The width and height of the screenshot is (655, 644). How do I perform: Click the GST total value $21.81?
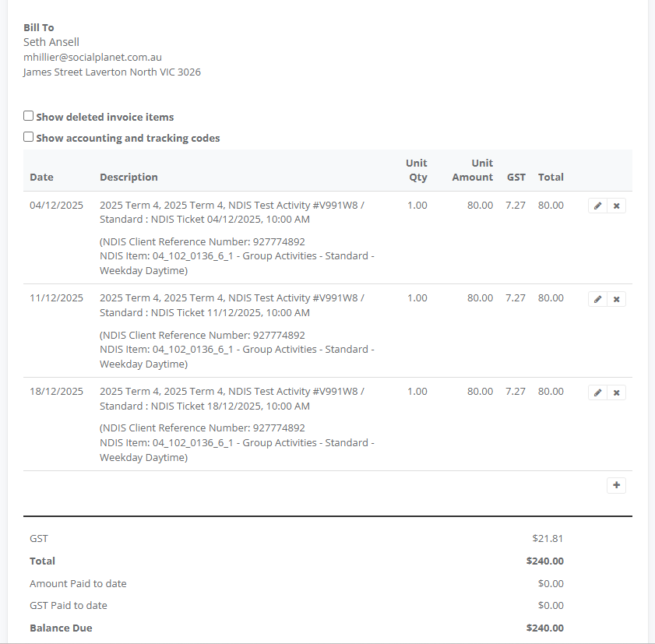click(548, 538)
